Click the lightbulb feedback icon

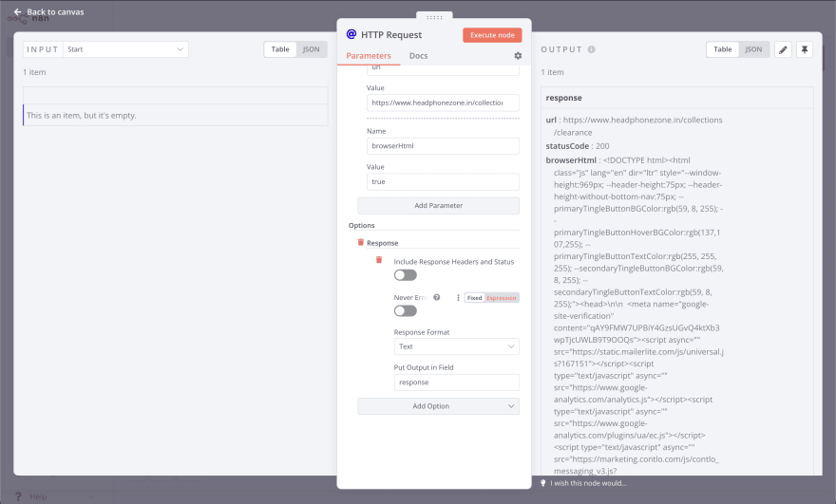543,483
